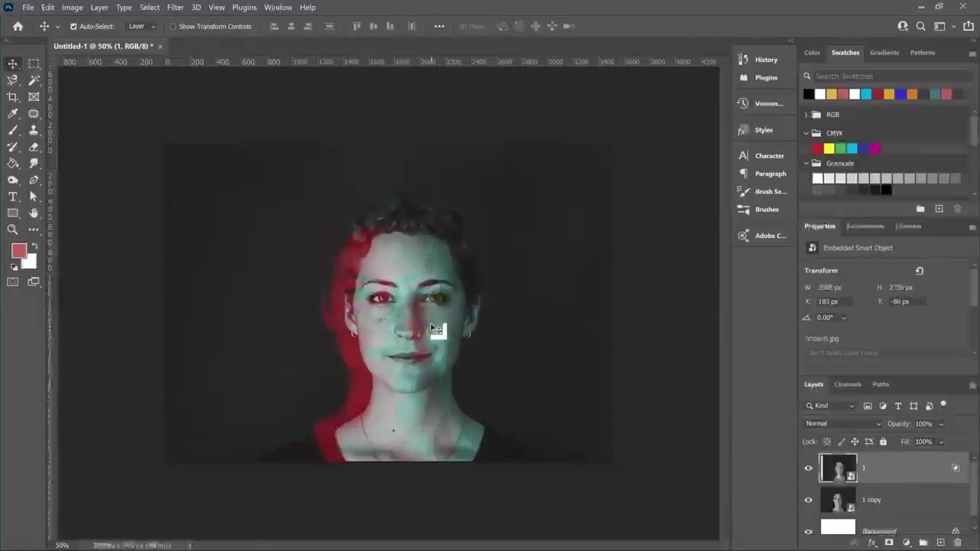
Task: Select the Eyedropper tool
Action: tap(13, 113)
